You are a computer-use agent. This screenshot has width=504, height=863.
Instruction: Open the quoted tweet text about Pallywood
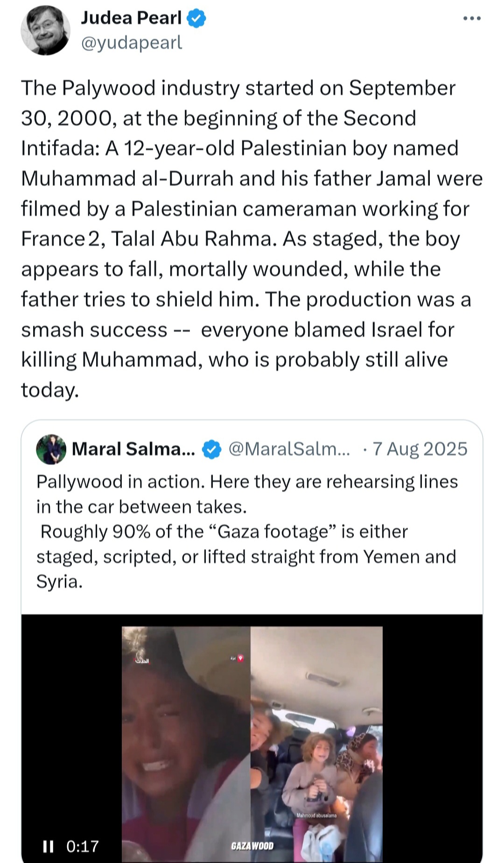[247, 531]
